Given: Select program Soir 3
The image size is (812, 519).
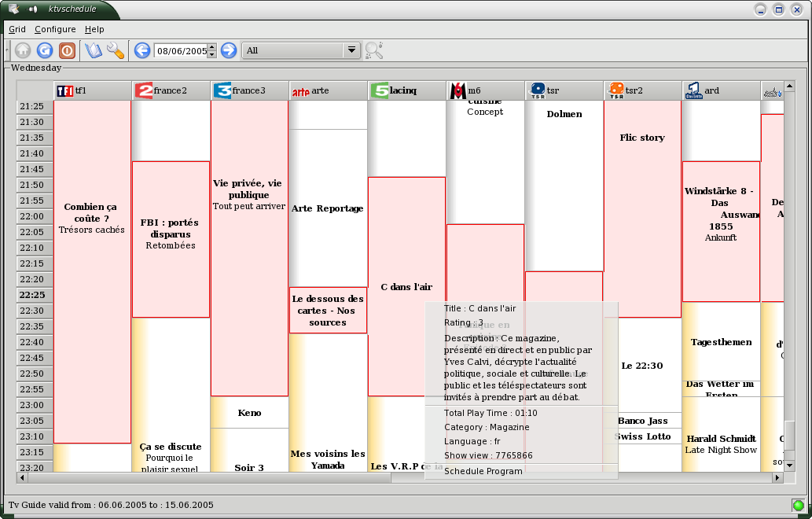Looking at the screenshot, I should [249, 450].
